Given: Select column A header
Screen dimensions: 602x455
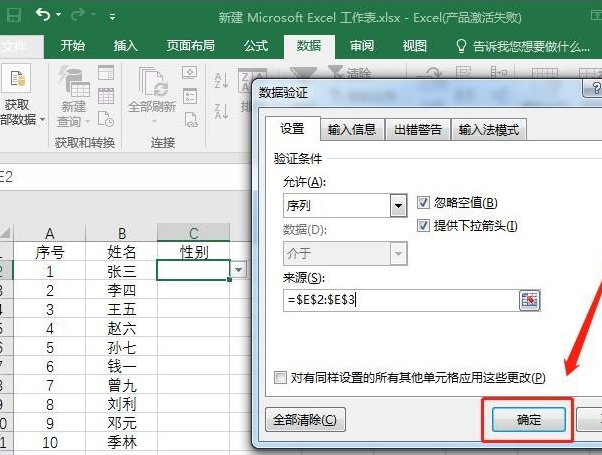Looking at the screenshot, I should tap(50, 233).
